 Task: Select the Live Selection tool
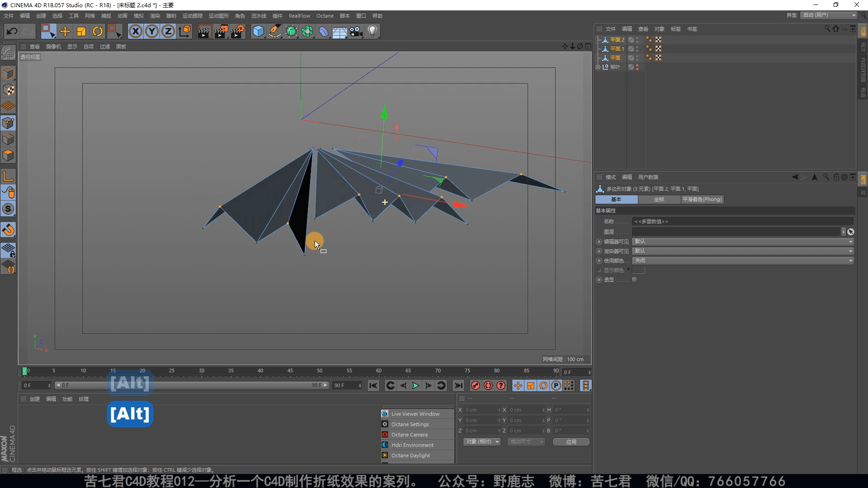tap(48, 31)
